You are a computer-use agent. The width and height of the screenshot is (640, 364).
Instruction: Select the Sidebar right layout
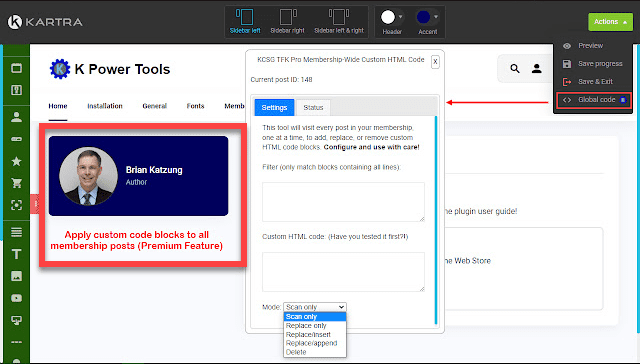point(287,21)
